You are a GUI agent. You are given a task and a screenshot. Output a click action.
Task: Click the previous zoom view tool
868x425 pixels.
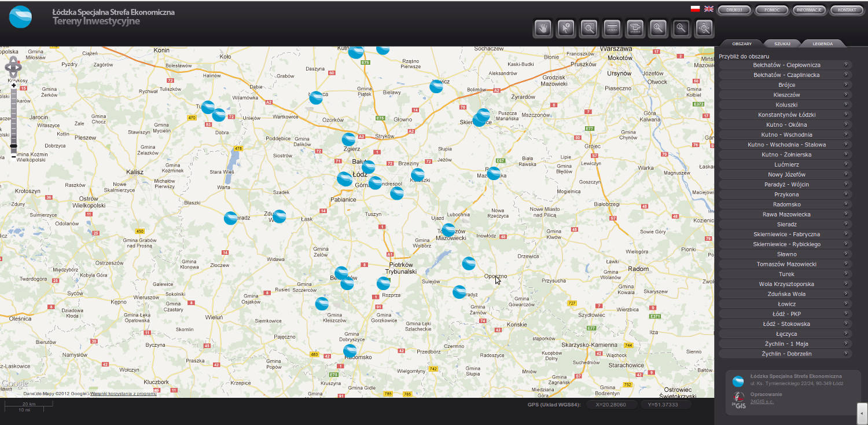657,28
